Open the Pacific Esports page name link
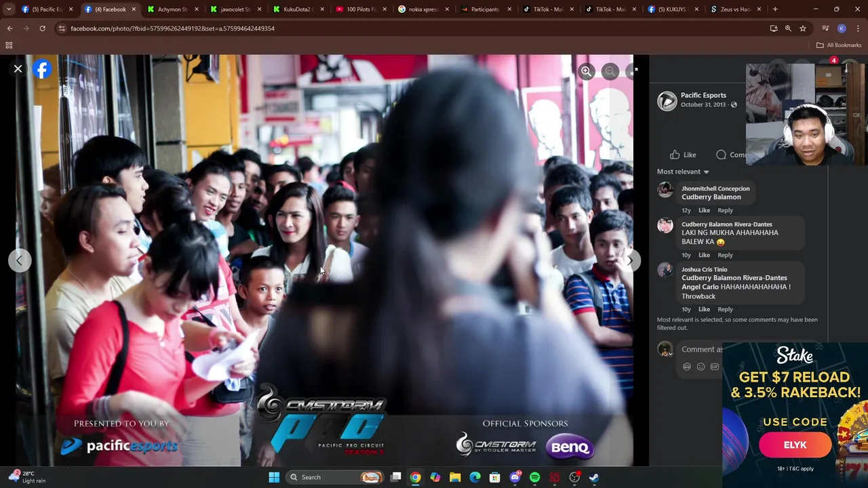868x488 pixels. 703,96
